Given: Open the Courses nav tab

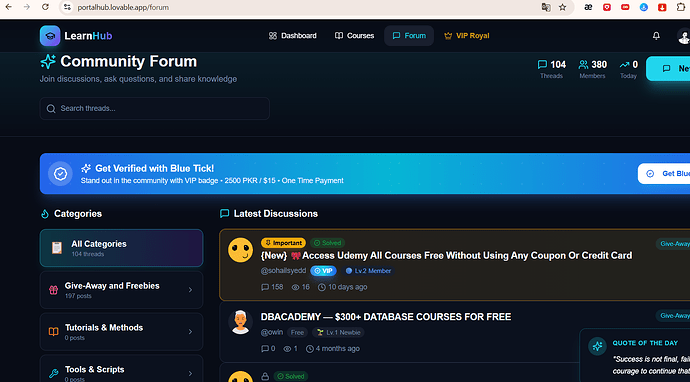Looking at the screenshot, I should [x=355, y=36].
